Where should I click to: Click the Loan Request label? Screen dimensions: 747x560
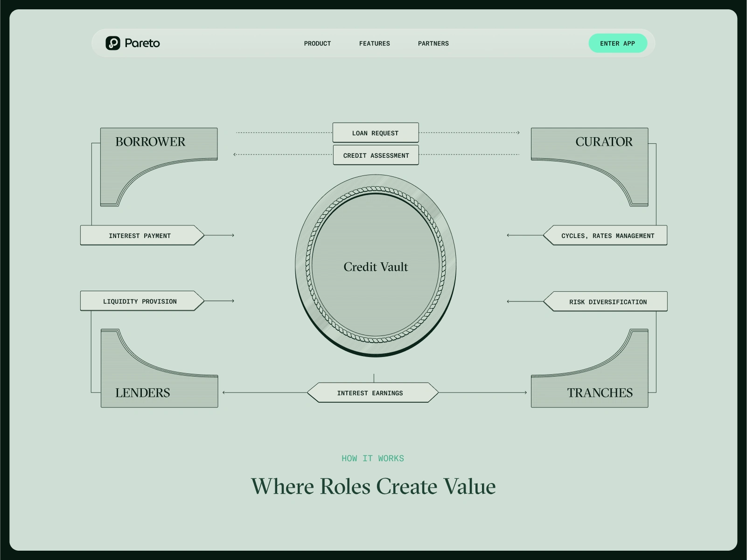tap(376, 133)
